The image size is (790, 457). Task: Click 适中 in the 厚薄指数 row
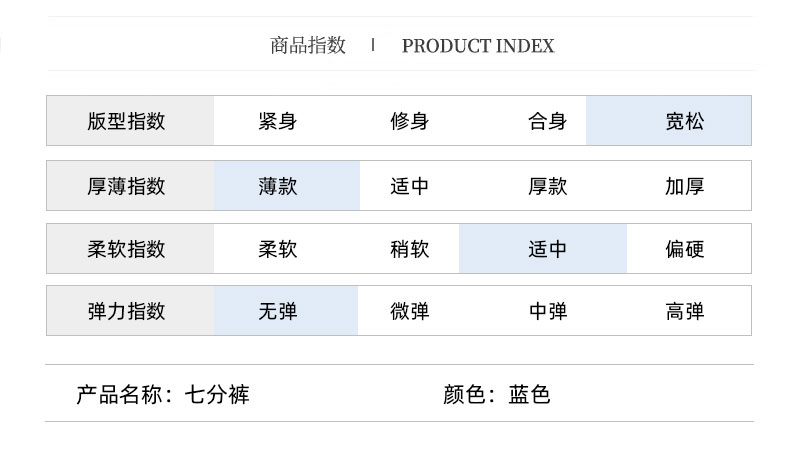(x=409, y=186)
